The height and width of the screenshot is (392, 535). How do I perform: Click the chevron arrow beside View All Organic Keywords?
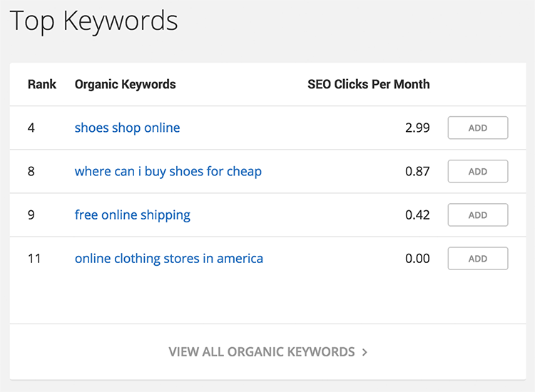click(x=365, y=352)
